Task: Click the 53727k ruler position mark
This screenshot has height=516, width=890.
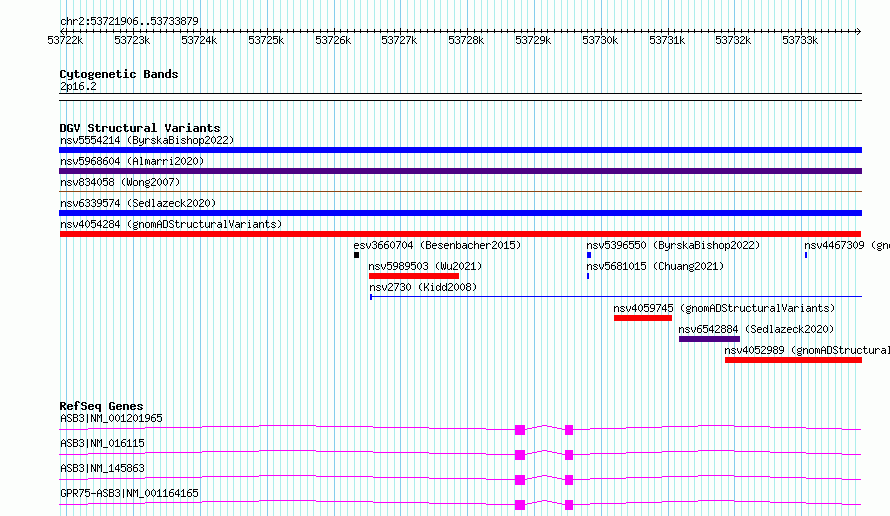Action: pos(399,40)
